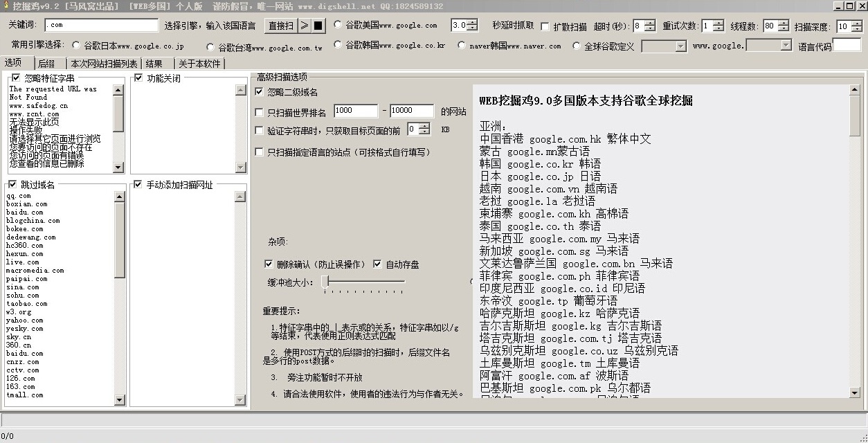This screenshot has height=443, width=868.
Task: Click the 挖掘鸡 application icon in title bar
Action: [x=6, y=6]
